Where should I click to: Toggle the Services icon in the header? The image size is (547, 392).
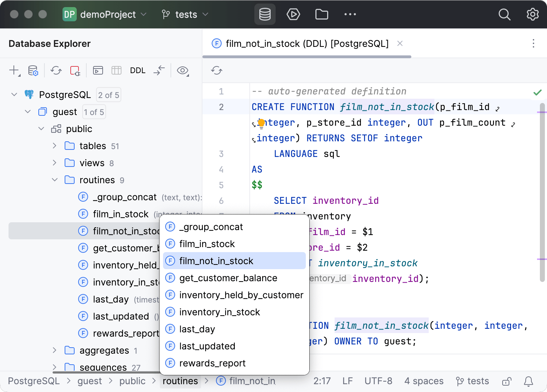click(293, 14)
